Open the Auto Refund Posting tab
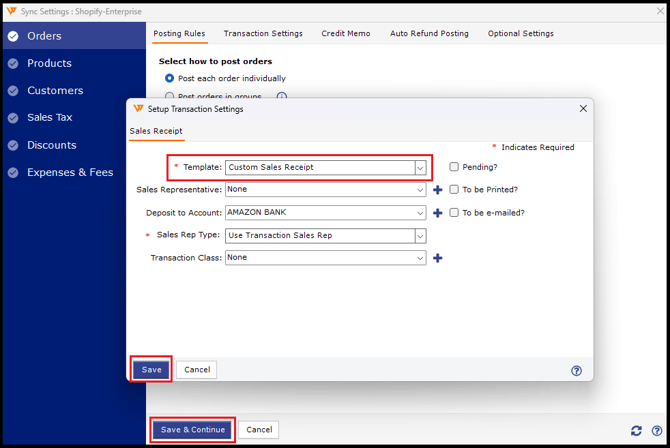Viewport: 670px width, 448px height. coord(429,33)
